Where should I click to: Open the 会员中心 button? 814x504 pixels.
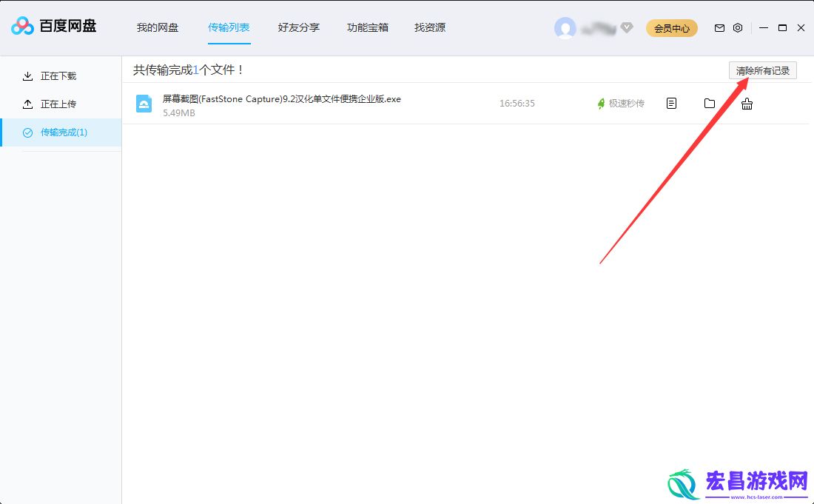click(672, 28)
